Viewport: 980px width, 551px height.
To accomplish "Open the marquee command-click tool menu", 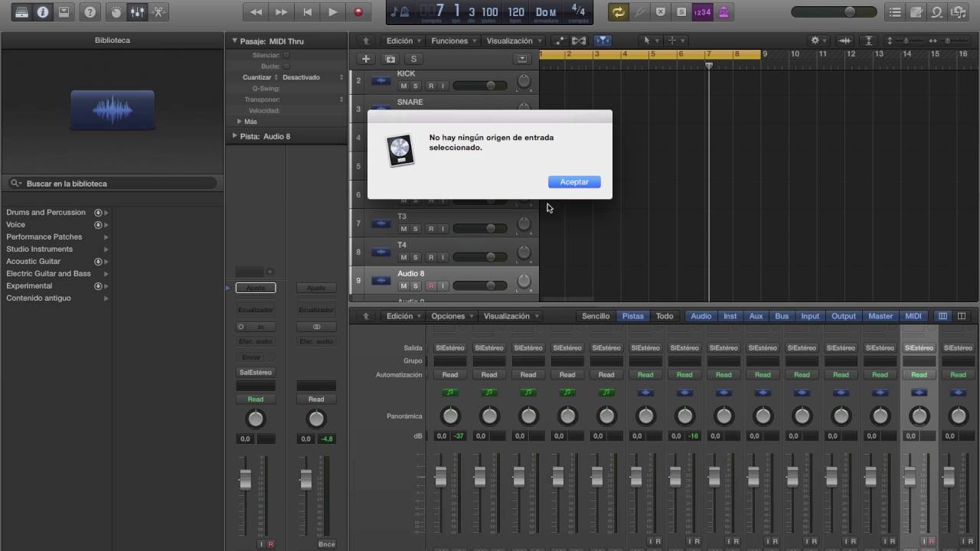I will tap(676, 41).
